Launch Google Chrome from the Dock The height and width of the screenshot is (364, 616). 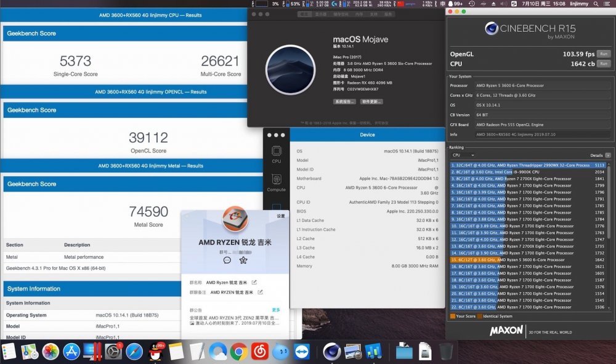[238, 352]
